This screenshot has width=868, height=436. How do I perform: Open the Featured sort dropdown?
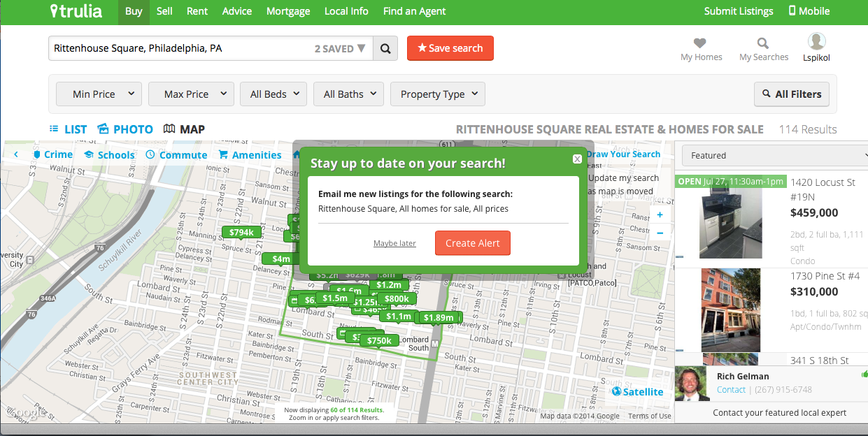775,155
